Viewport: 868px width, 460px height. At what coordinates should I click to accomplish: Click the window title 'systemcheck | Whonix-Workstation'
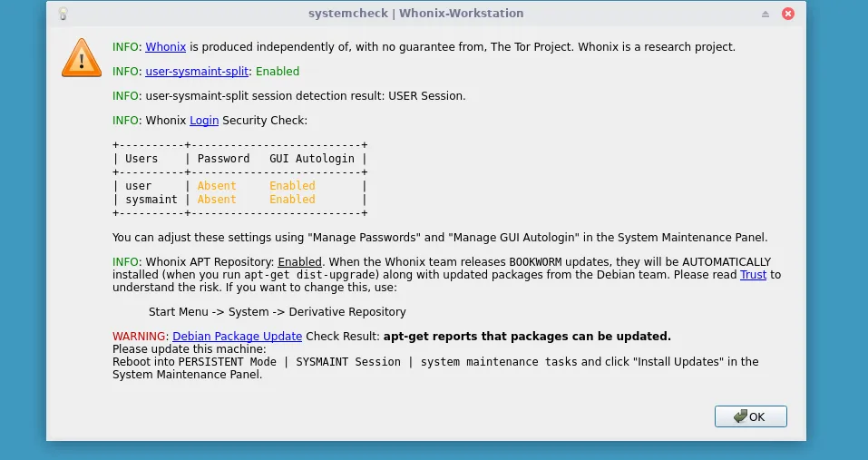click(x=415, y=14)
